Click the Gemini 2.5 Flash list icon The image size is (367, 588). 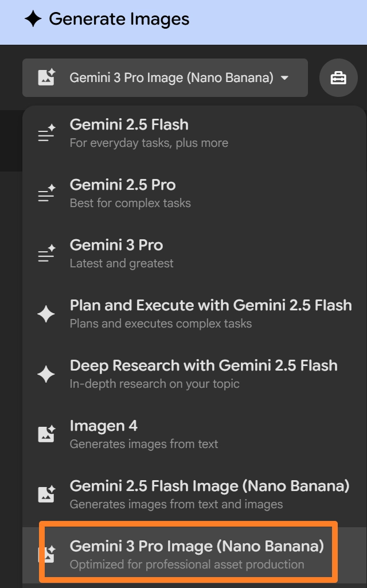pos(46,133)
